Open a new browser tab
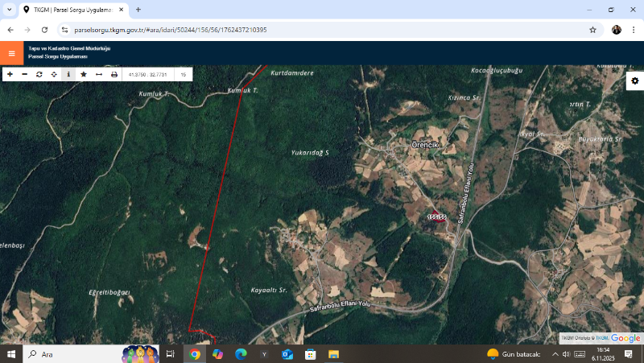 138,10
